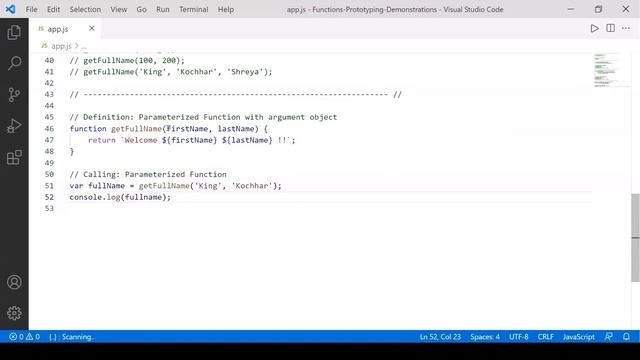Open More Actions ellipsis in editor
The width and height of the screenshot is (640, 360).
pyautogui.click(x=626, y=28)
